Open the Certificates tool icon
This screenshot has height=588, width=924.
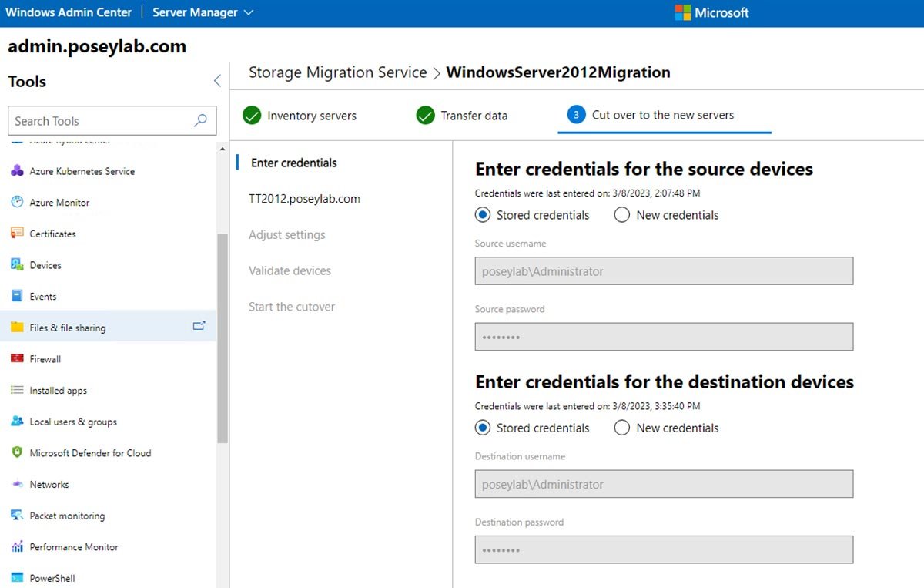tap(17, 234)
